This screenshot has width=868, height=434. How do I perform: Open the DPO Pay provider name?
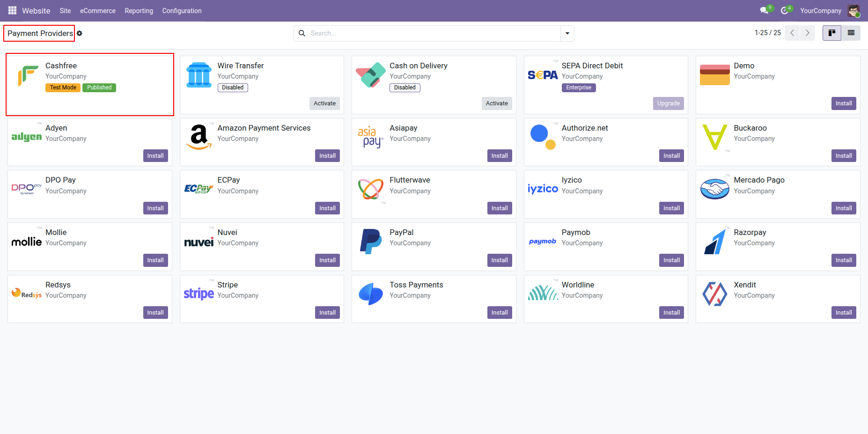click(60, 180)
